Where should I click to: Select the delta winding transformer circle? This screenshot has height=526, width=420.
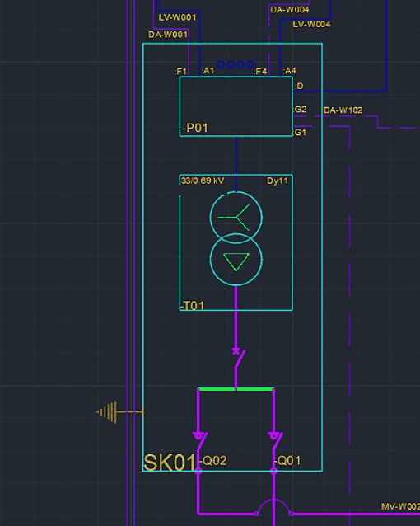[236, 260]
